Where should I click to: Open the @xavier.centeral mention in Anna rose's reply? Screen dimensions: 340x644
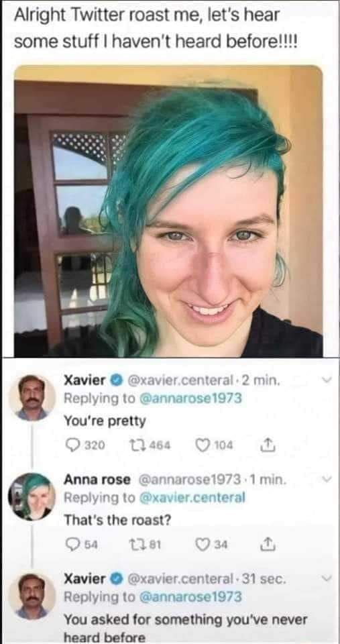[192, 498]
